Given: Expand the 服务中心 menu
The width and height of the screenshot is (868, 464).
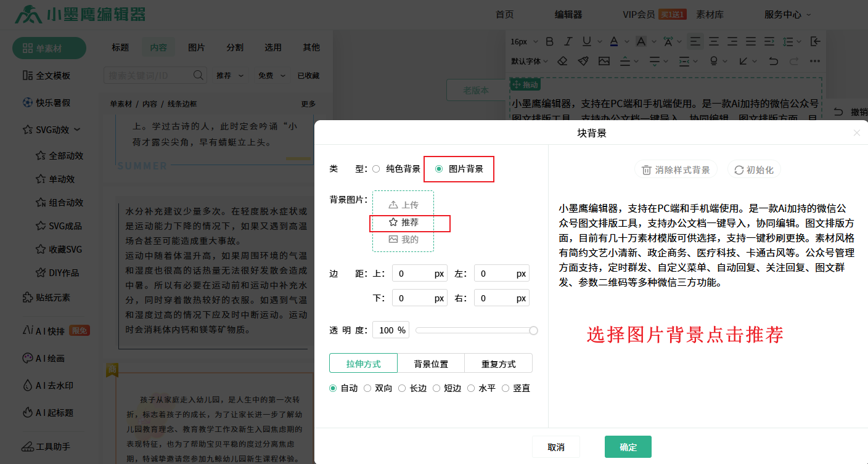Looking at the screenshot, I should (788, 14).
